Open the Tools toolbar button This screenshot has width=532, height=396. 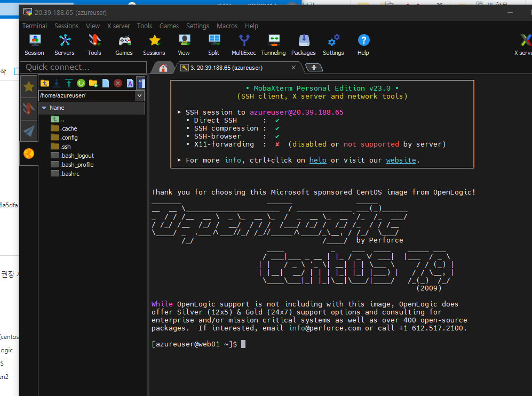click(94, 45)
